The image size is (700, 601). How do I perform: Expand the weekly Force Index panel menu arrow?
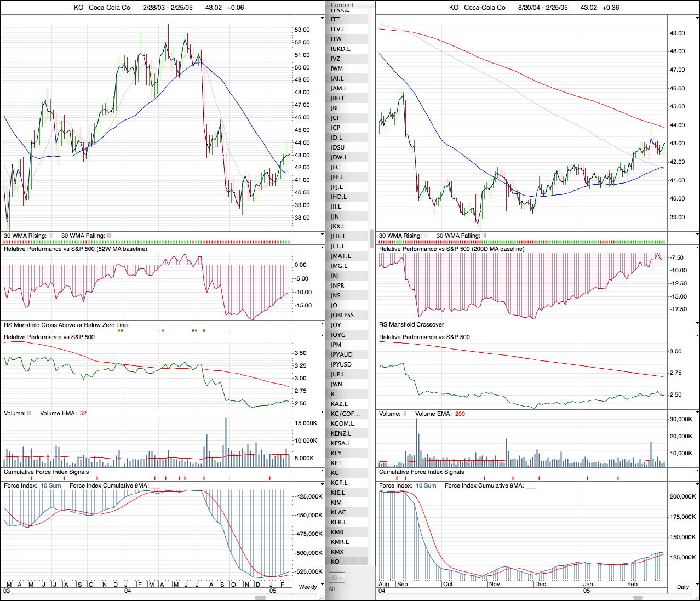click(x=322, y=485)
